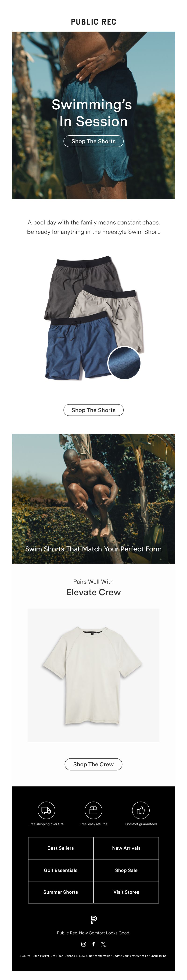Click the comfort guaranteed thumbs-up icon
Viewport: 187px width, 980px height.
141,810
